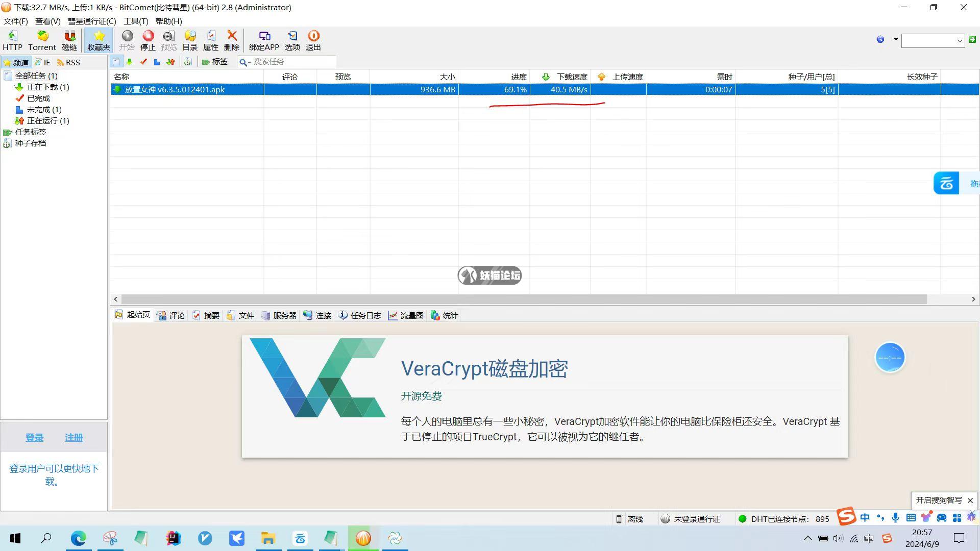Toggle the 收藏夹 favorites panel
This screenshot has height=551, width=980.
click(x=99, y=40)
